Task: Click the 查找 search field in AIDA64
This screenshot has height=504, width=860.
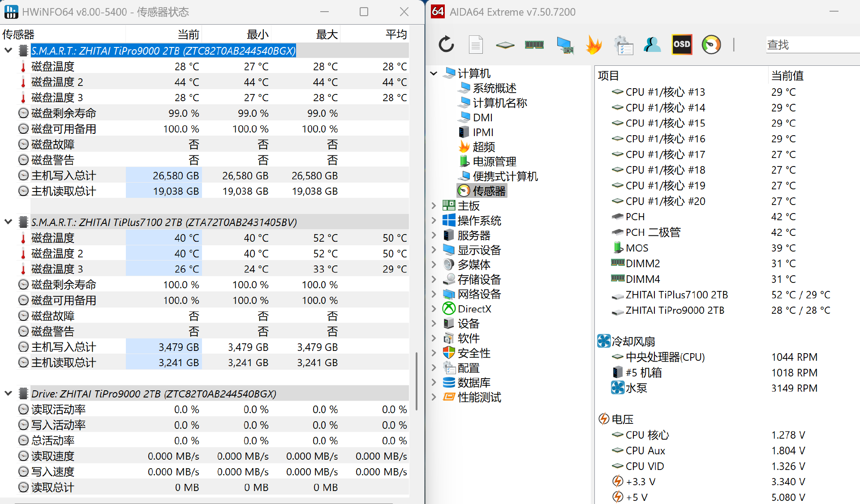Action: (813, 44)
